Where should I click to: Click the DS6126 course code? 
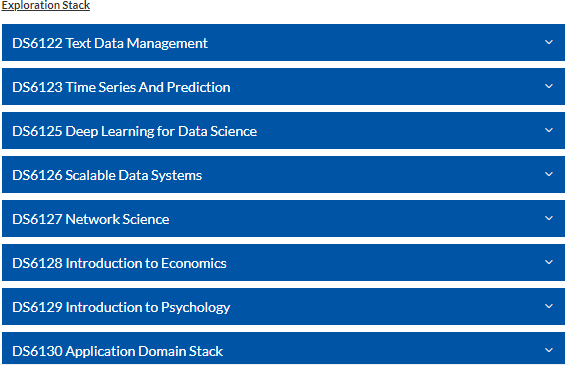point(37,175)
